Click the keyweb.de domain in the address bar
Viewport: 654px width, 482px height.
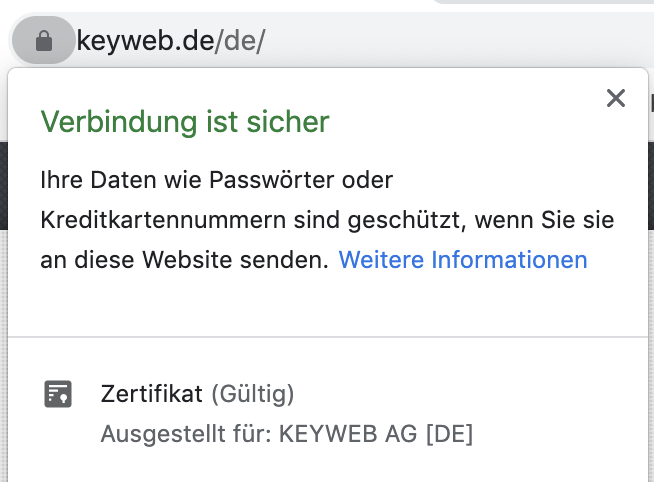(145, 41)
